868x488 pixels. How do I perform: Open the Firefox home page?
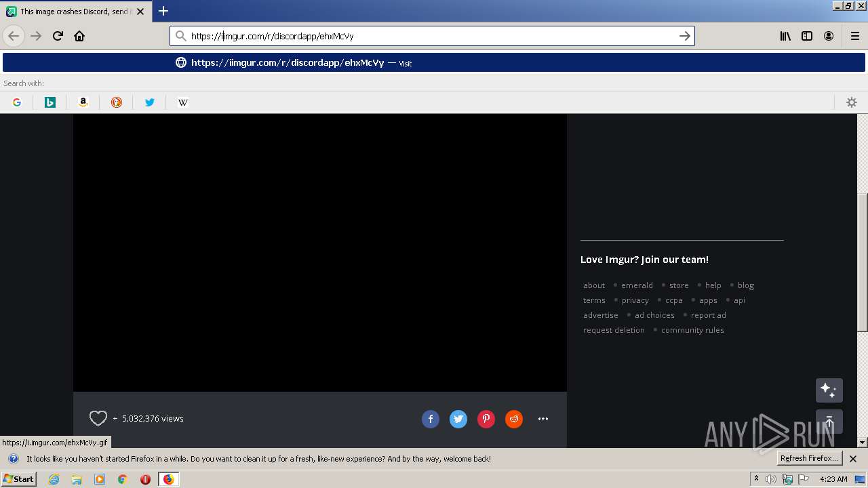click(x=79, y=36)
